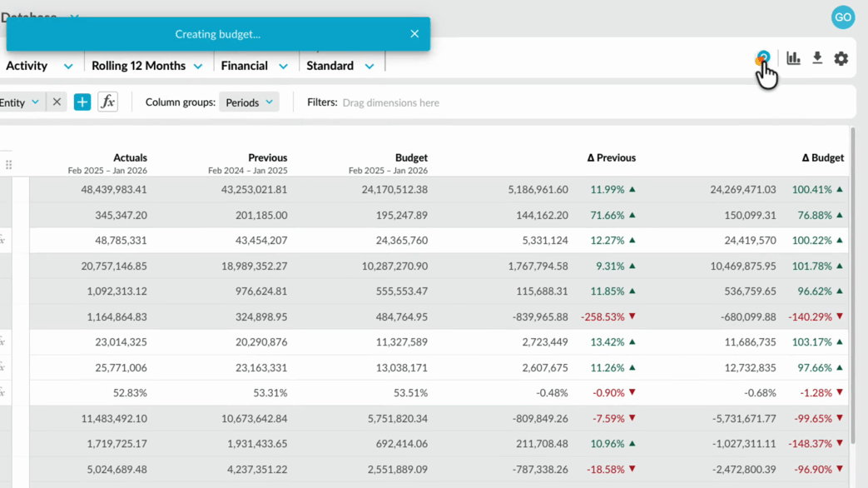Click the cell 48,785,331
The width and height of the screenshot is (868, 488).
pyautogui.click(x=121, y=241)
